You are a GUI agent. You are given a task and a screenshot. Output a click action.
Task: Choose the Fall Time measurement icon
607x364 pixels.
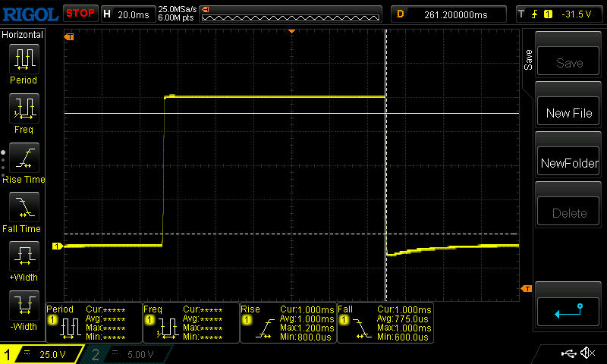click(23, 206)
